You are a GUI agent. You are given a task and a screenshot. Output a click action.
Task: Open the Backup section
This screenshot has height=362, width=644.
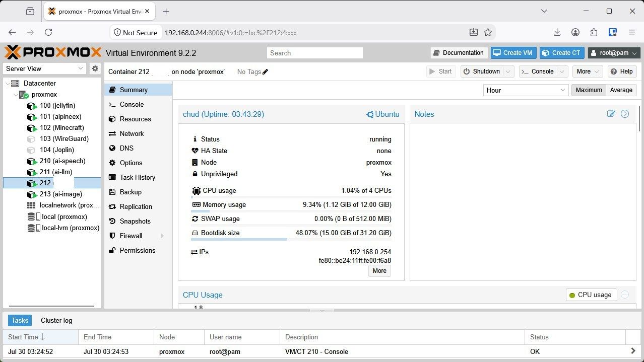[x=138, y=192]
